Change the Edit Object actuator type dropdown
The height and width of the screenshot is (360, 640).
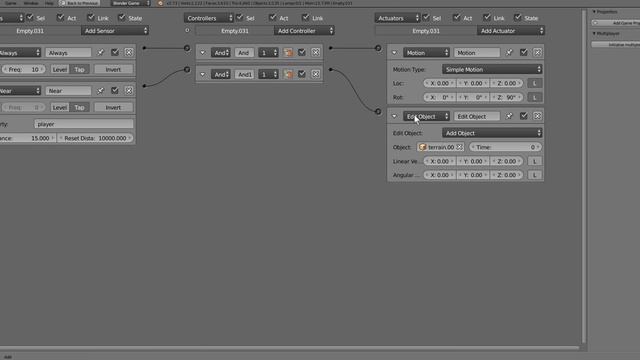point(427,116)
